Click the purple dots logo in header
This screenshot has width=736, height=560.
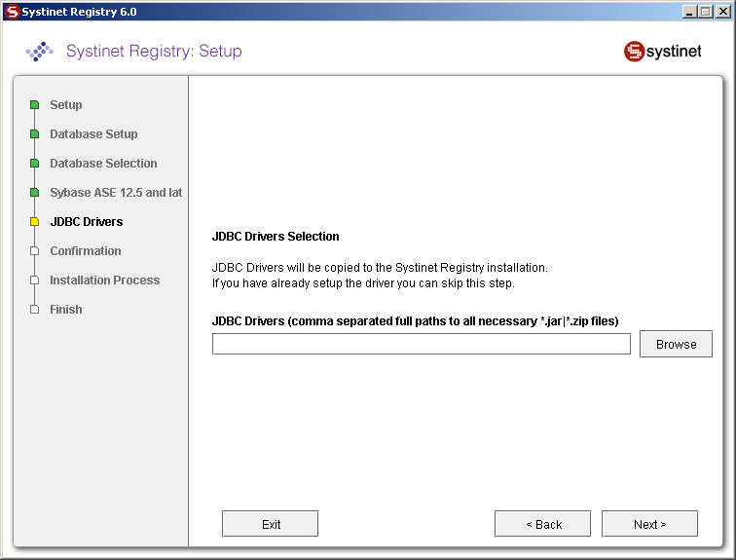[x=39, y=52]
